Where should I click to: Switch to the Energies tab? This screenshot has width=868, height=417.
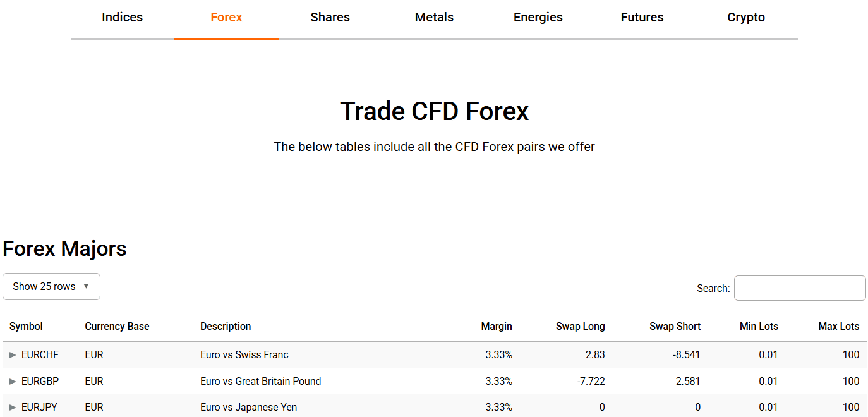tap(538, 17)
